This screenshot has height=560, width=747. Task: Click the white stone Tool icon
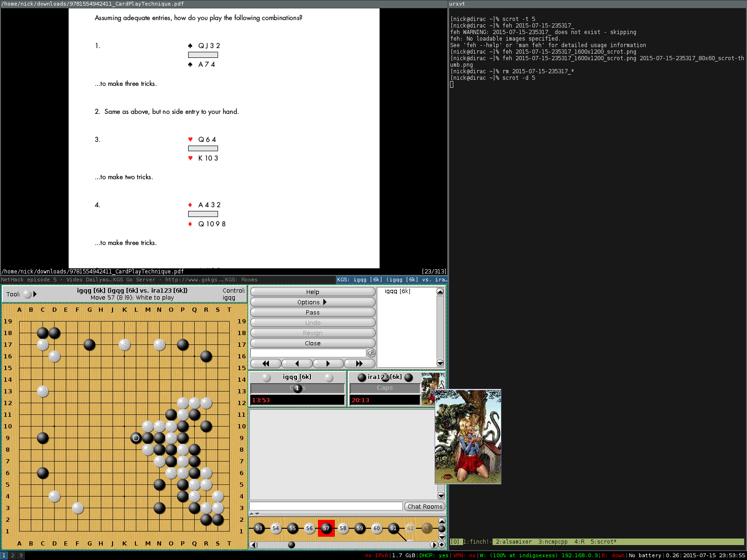click(x=28, y=294)
